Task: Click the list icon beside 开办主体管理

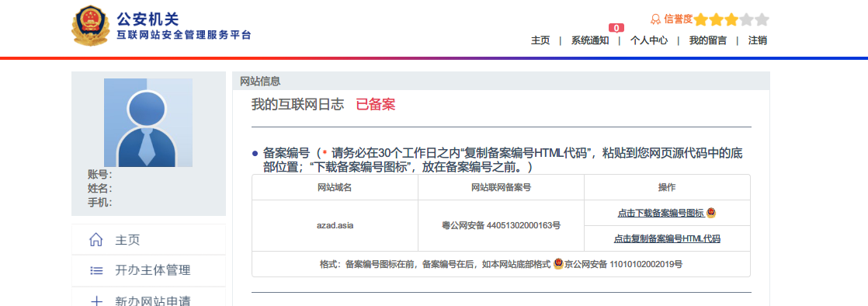Action: (96, 270)
